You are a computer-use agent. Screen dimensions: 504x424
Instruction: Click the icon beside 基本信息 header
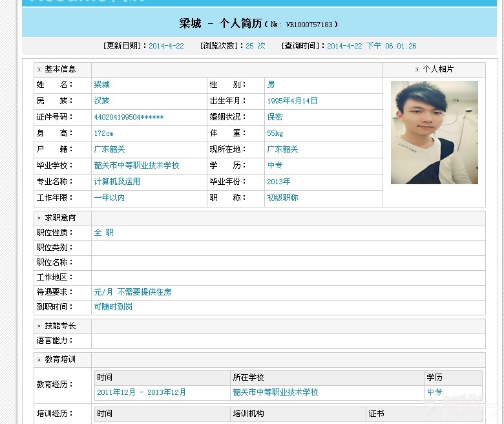click(x=39, y=69)
